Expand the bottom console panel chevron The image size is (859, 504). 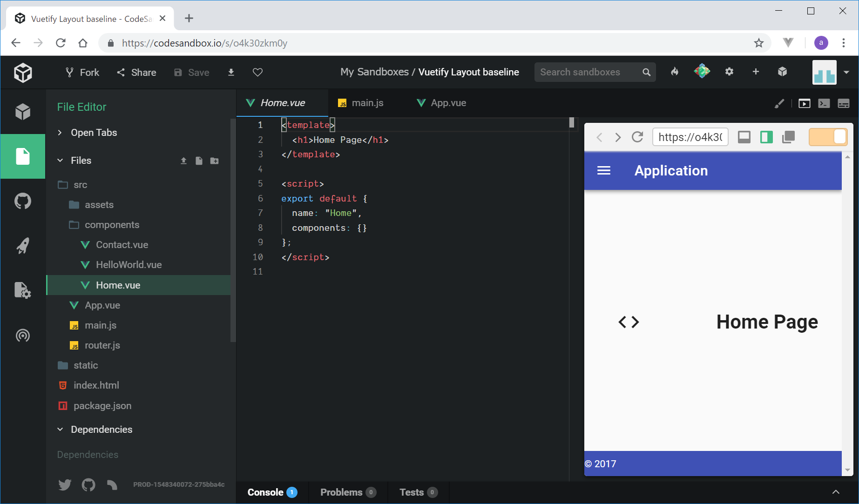836,492
